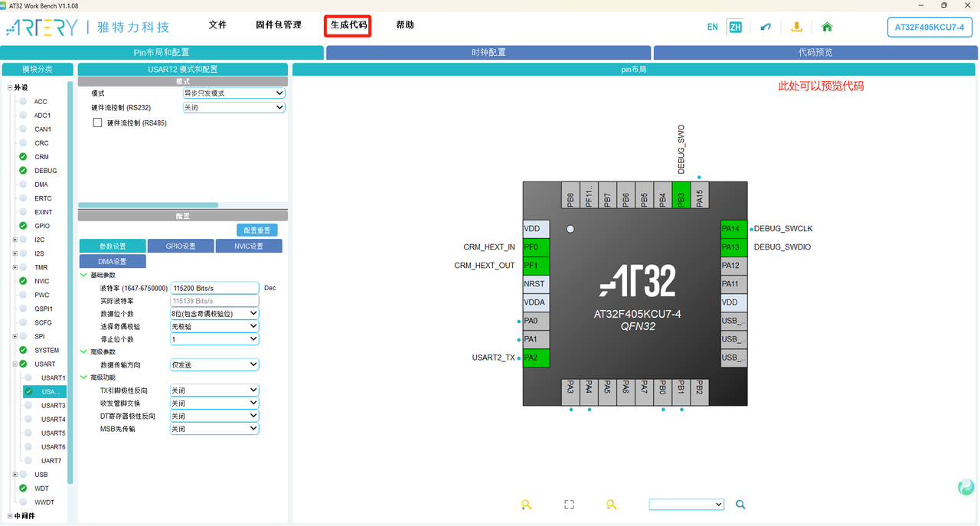This screenshot has height=526, width=980.
Task: Click the AT32F405KCU7-4 device button
Action: tap(929, 27)
